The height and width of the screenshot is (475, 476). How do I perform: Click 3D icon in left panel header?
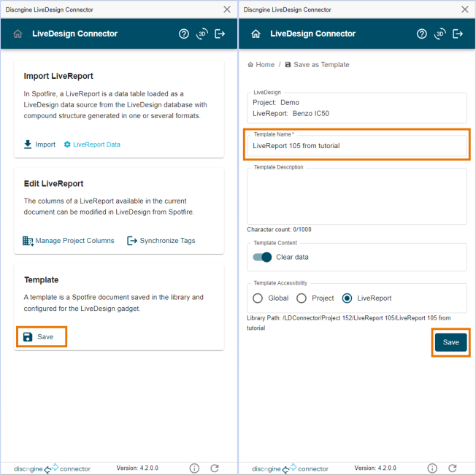[202, 34]
